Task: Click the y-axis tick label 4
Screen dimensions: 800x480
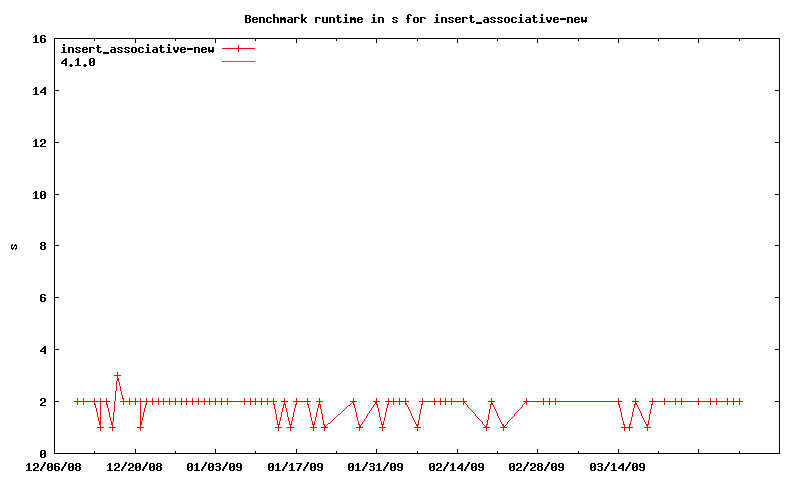Action: click(x=42, y=350)
